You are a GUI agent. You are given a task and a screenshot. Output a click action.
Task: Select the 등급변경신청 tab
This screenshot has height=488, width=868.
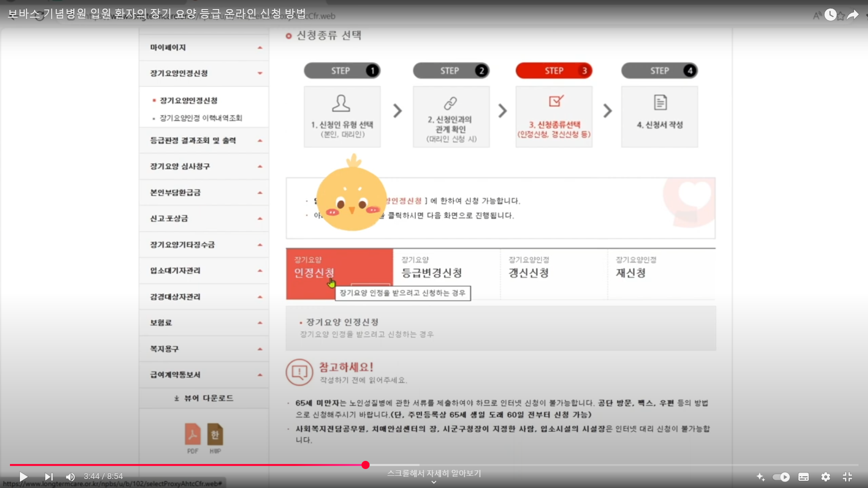click(x=446, y=273)
